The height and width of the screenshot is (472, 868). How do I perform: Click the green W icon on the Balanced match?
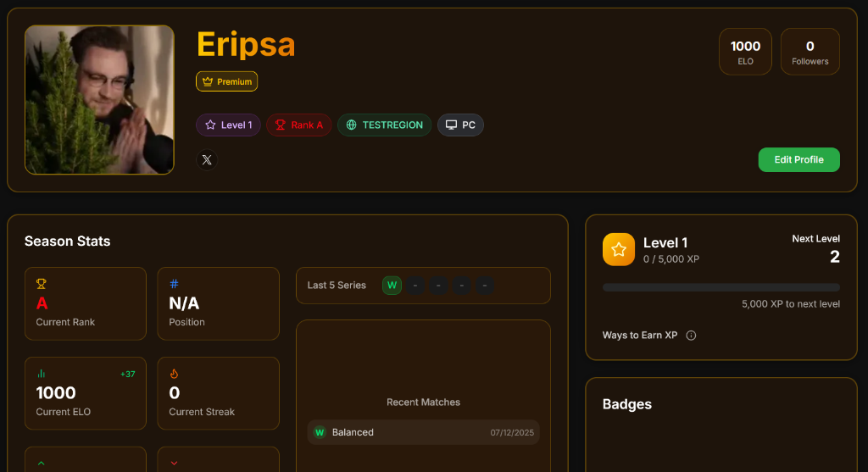320,432
